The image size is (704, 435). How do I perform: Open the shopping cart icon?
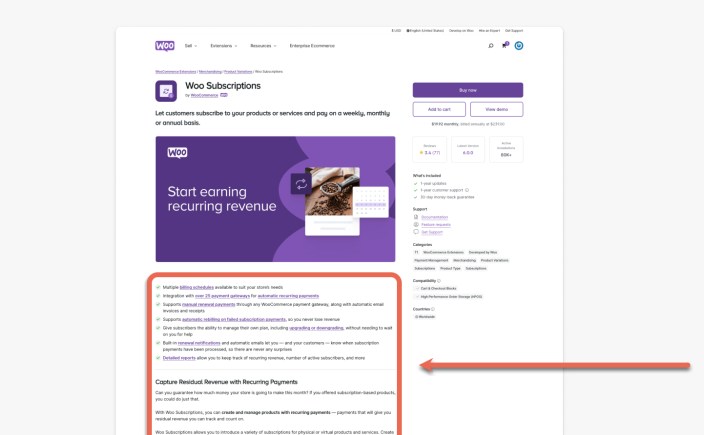tap(505, 45)
